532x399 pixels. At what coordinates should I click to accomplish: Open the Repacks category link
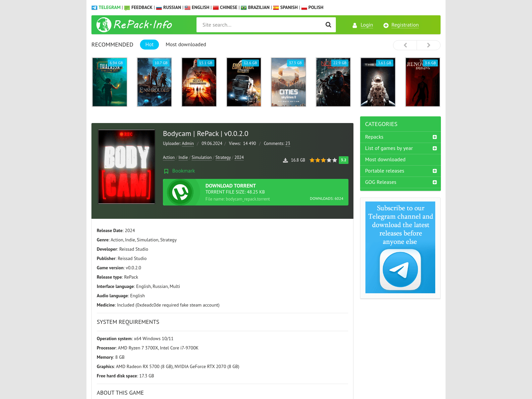(x=374, y=137)
